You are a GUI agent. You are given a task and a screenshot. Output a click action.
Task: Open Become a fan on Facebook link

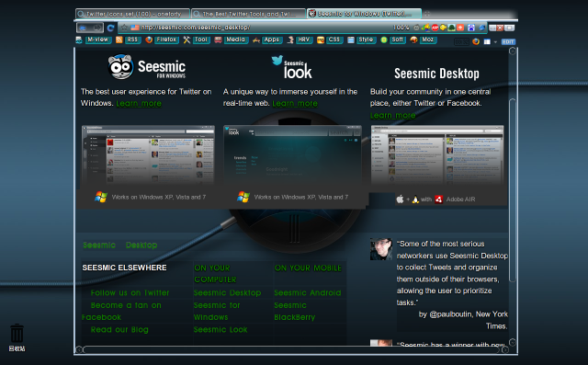[x=121, y=312]
